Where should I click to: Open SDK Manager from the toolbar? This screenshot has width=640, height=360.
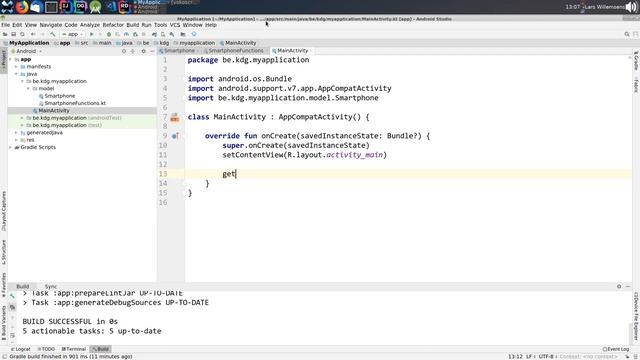click(x=172, y=34)
